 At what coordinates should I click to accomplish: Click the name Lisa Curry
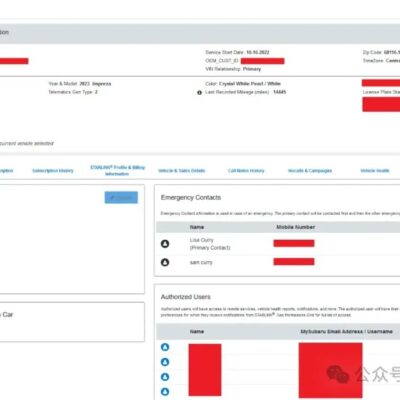[x=201, y=240]
